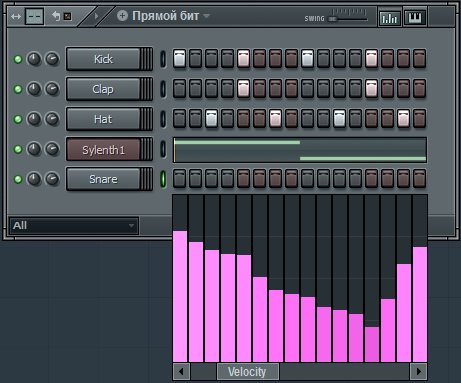Open the pattern name dropdown arrow

pyautogui.click(x=206, y=16)
